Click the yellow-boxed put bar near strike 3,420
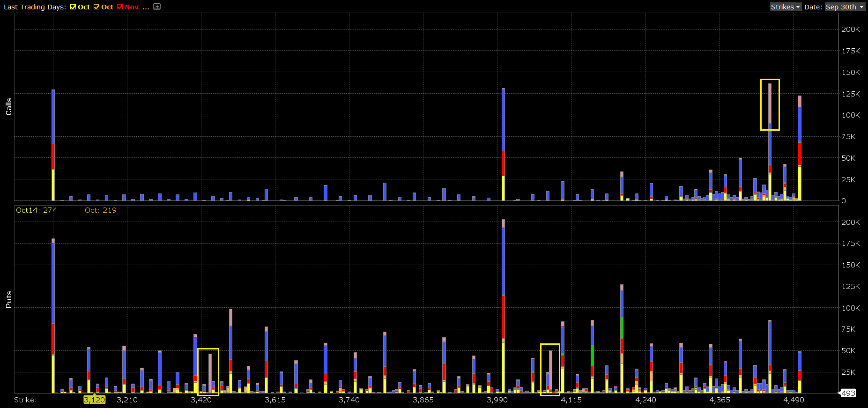Viewport: 868px width, 408px height. (210, 372)
